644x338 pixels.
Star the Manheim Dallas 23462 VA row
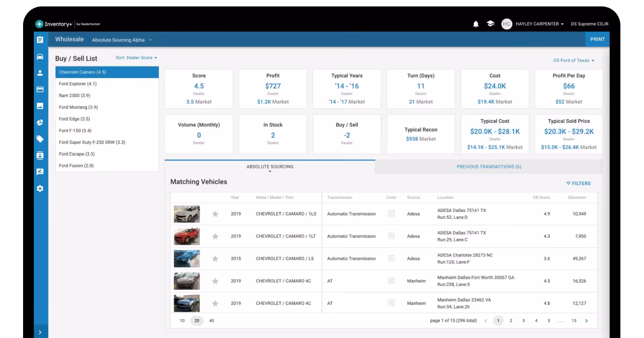215,303
